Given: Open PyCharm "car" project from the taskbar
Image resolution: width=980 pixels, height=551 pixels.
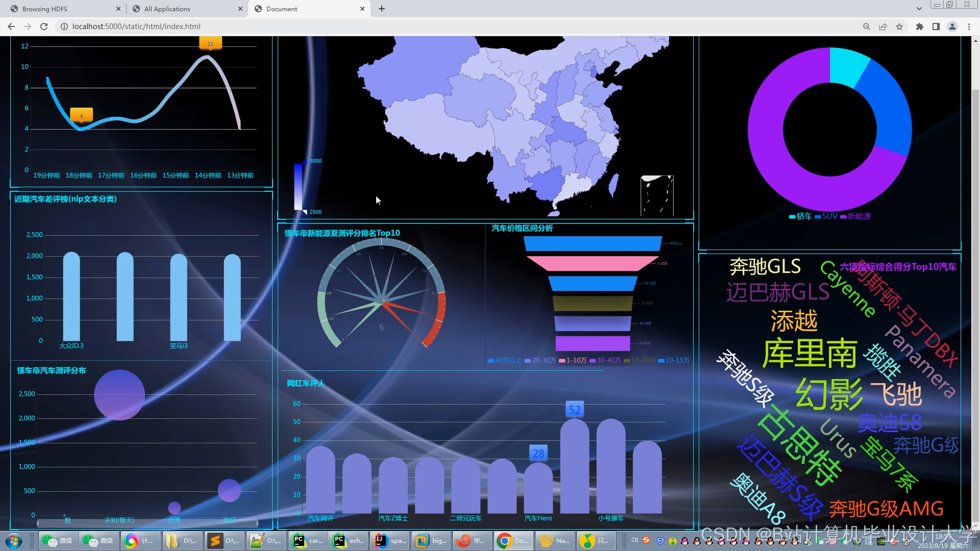Looking at the screenshot, I should coord(308,542).
